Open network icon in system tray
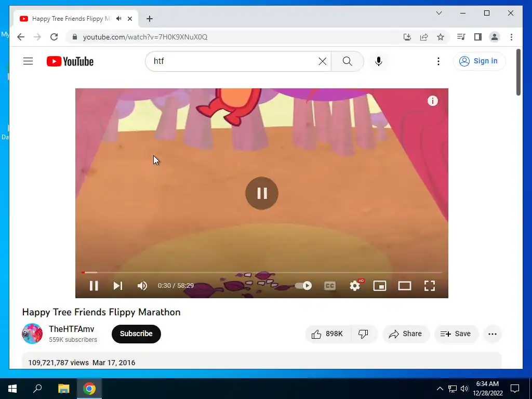Image resolution: width=532 pixels, height=399 pixels. 453,389
